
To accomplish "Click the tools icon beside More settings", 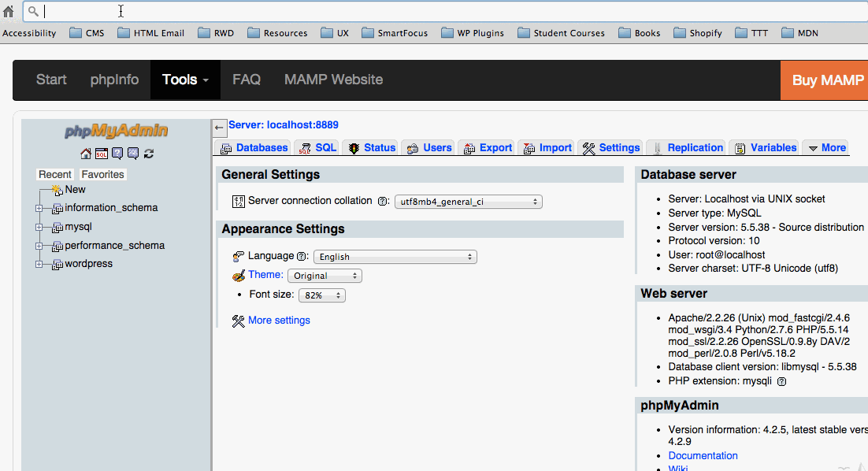I will pyautogui.click(x=238, y=321).
